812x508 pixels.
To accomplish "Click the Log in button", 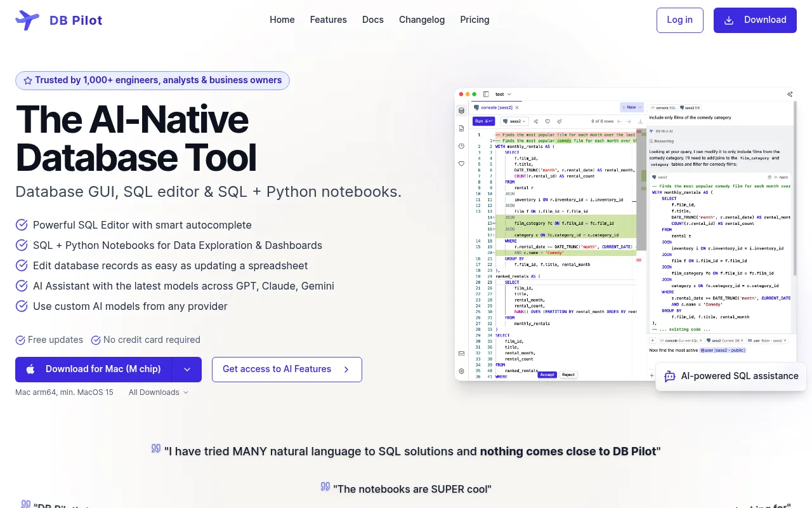I will (680, 20).
